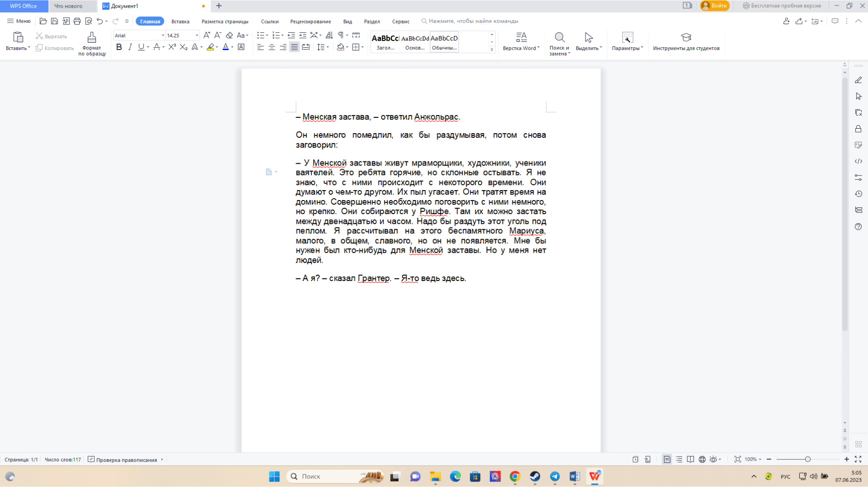Click the command search field

pyautogui.click(x=473, y=21)
